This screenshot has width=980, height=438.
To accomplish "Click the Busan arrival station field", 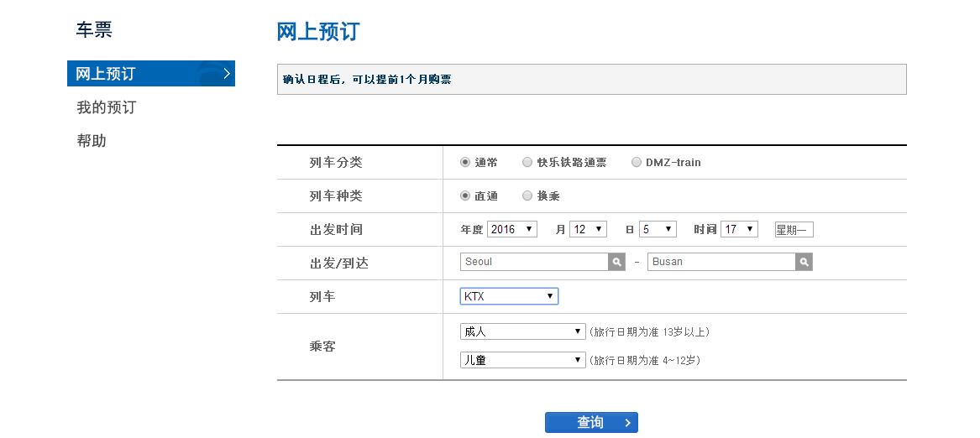I will pyautogui.click(x=721, y=262).
